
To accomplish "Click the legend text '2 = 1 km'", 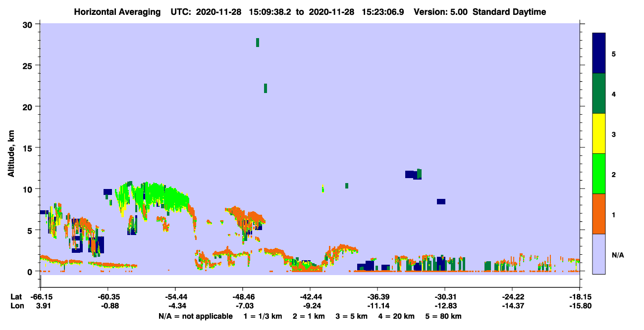I will pos(309,316).
